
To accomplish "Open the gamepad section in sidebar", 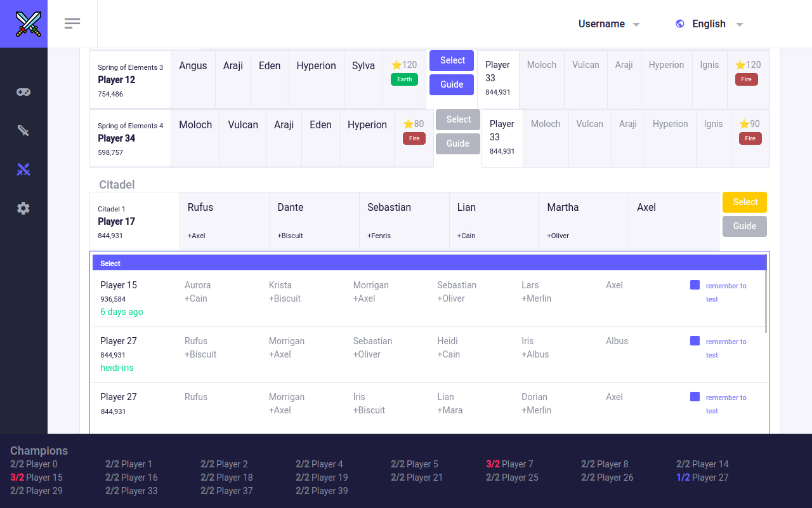I will 23,92.
